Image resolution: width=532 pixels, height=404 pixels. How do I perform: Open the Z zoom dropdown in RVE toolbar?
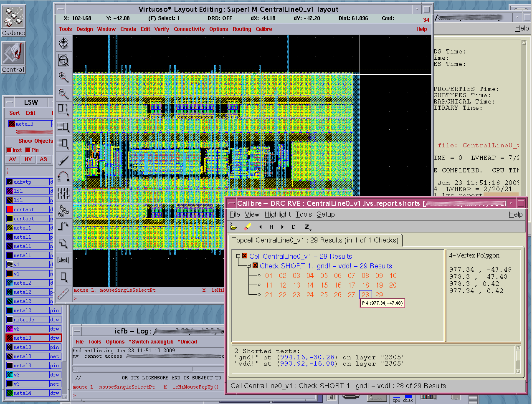click(x=307, y=227)
